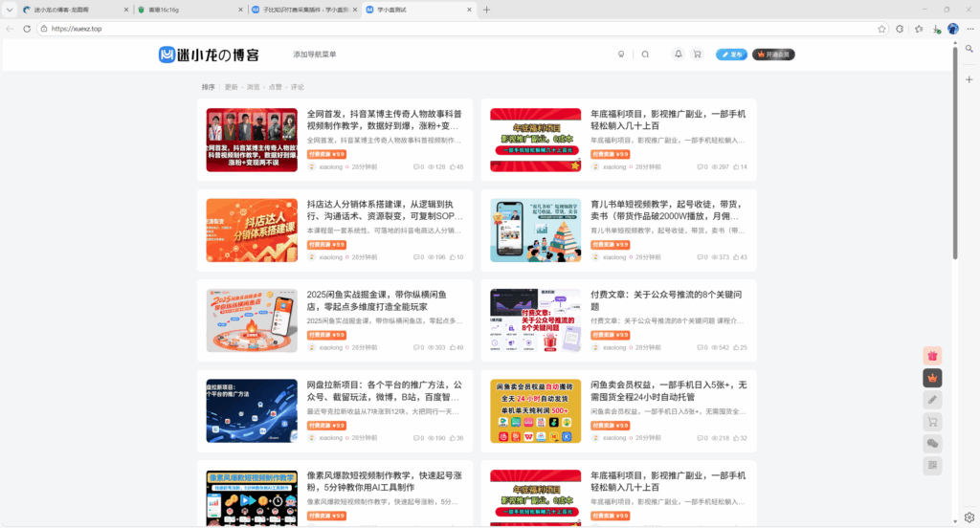Click the comment icon on 抖店达人 post

tap(417, 256)
